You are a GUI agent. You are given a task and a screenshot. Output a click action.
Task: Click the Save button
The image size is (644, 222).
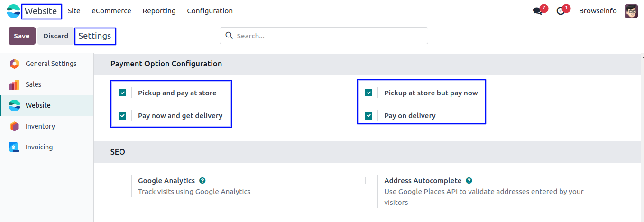pos(22,36)
